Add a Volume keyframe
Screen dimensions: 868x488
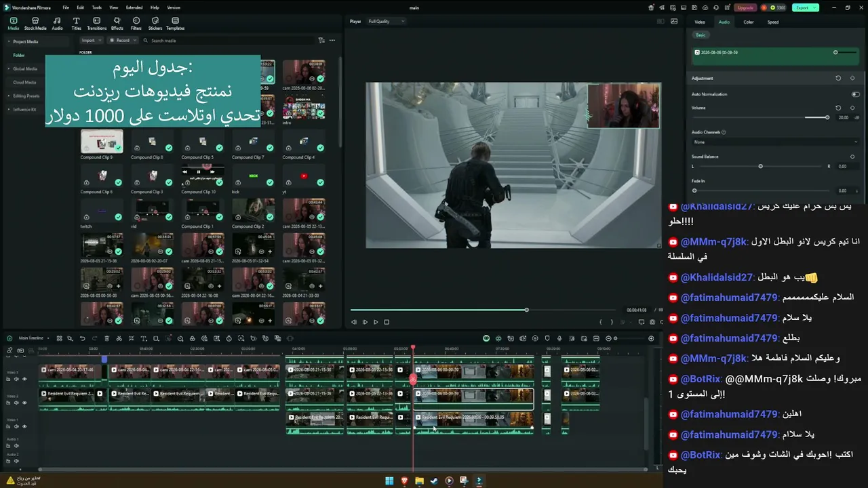[x=852, y=108]
